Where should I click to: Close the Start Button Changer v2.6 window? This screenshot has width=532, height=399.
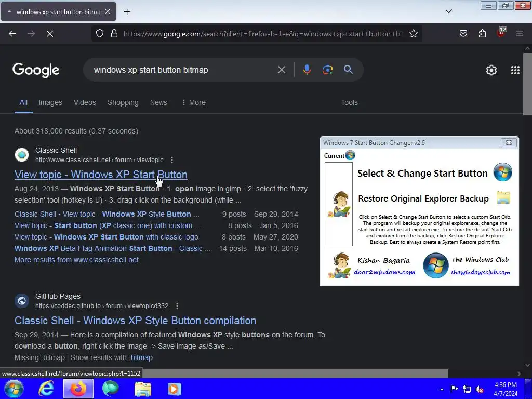508,143
